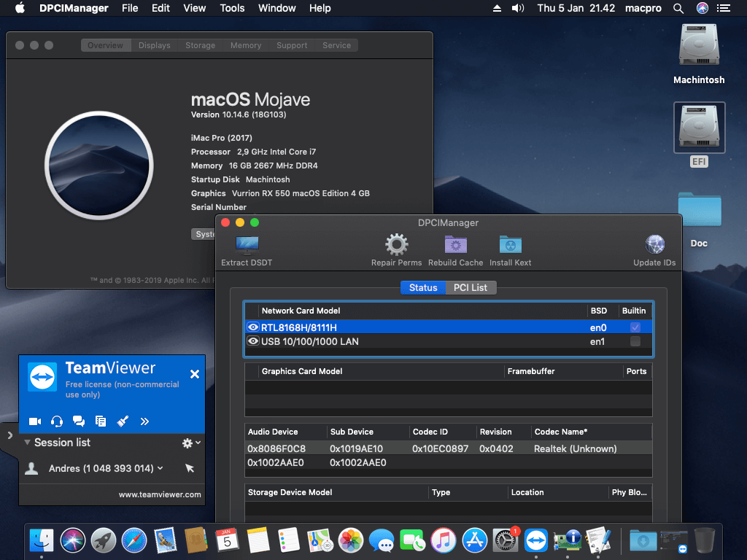Visit the www.teamviewer.com link
The image size is (747, 560).
tap(160, 494)
